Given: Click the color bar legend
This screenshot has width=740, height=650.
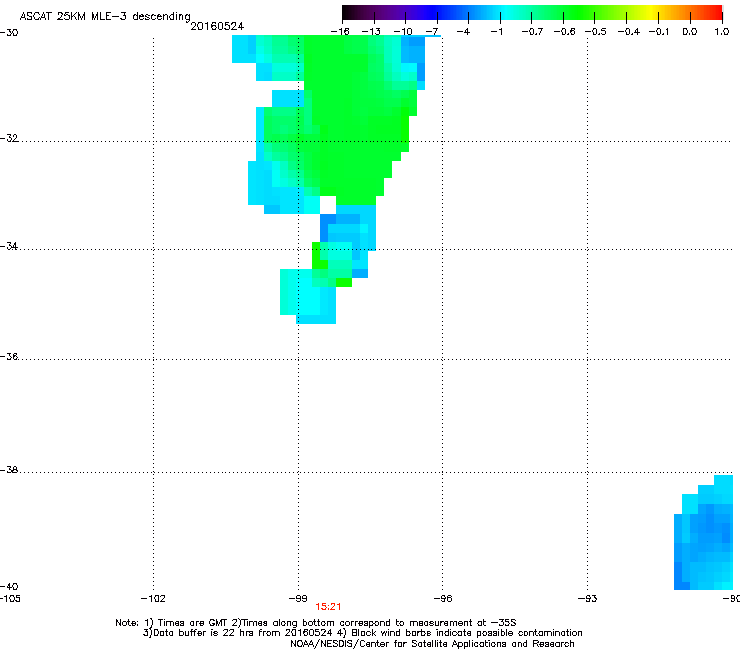Looking at the screenshot, I should tap(532, 13).
